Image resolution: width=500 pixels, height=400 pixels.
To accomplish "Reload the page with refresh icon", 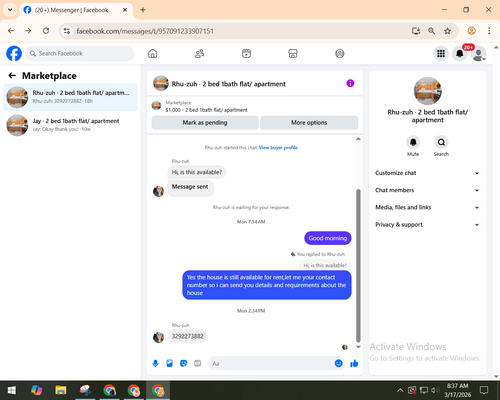I will 46,31.
